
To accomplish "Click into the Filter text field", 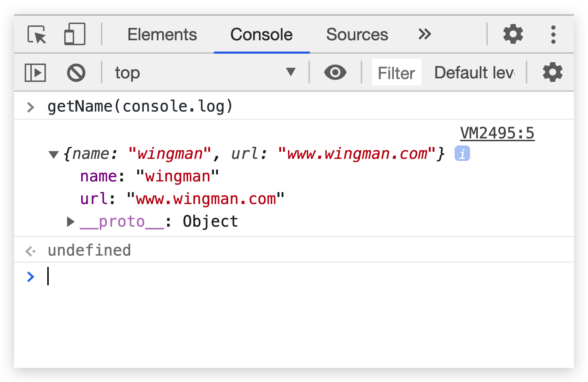I will [396, 73].
